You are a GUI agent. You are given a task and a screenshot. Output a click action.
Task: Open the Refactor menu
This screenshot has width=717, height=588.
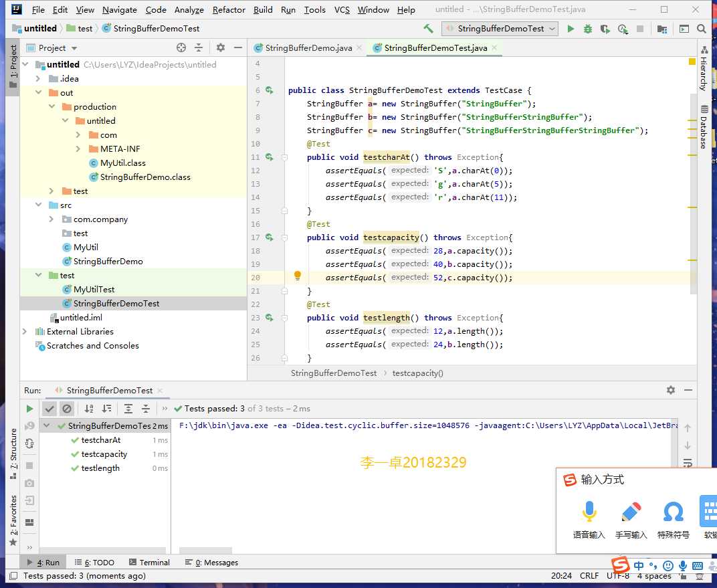tap(229, 9)
